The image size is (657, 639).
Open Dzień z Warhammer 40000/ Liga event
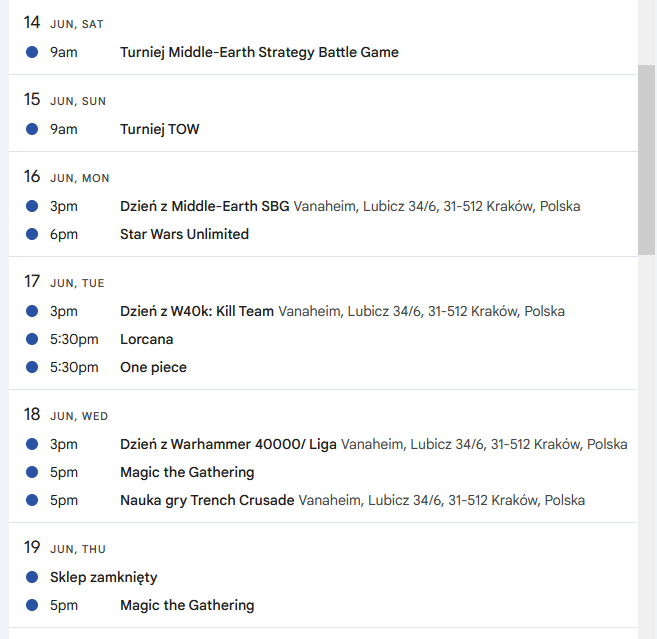[x=228, y=444]
